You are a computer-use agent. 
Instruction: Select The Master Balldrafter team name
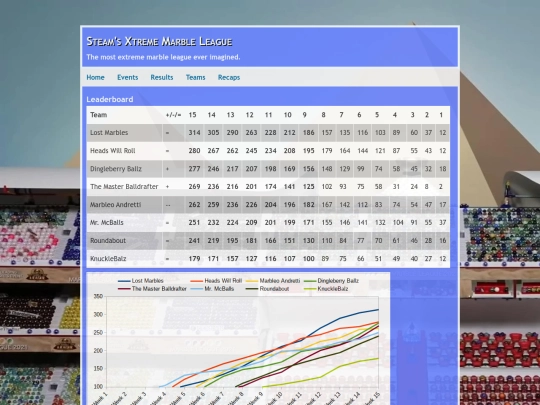(x=124, y=187)
